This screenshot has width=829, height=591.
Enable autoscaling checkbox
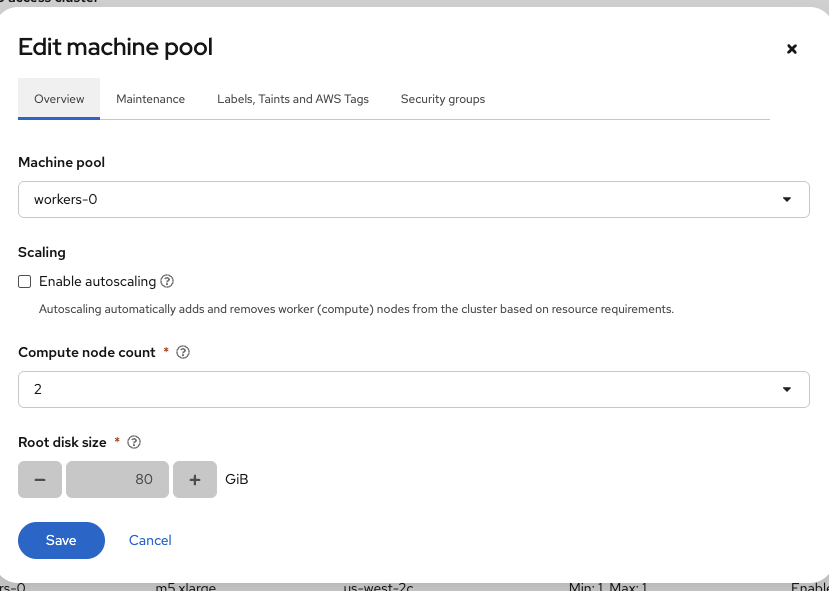click(25, 282)
